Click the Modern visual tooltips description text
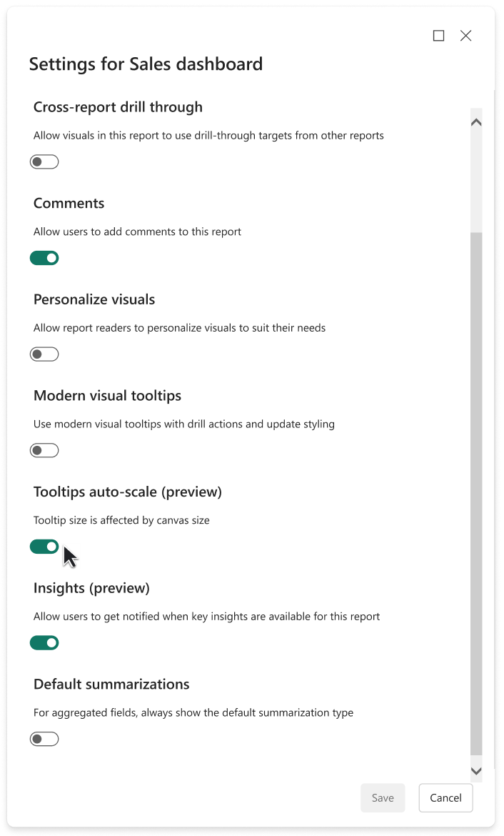Image resolution: width=504 pixels, height=836 pixels. click(184, 424)
